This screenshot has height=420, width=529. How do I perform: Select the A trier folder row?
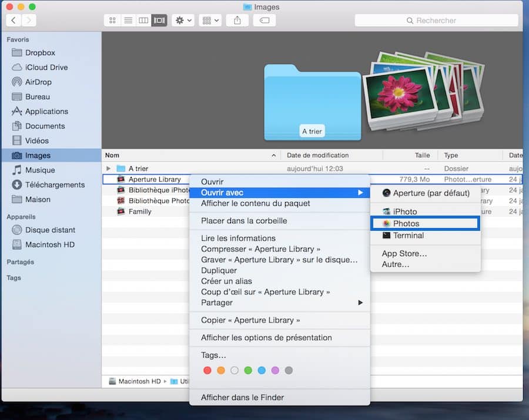312,168
